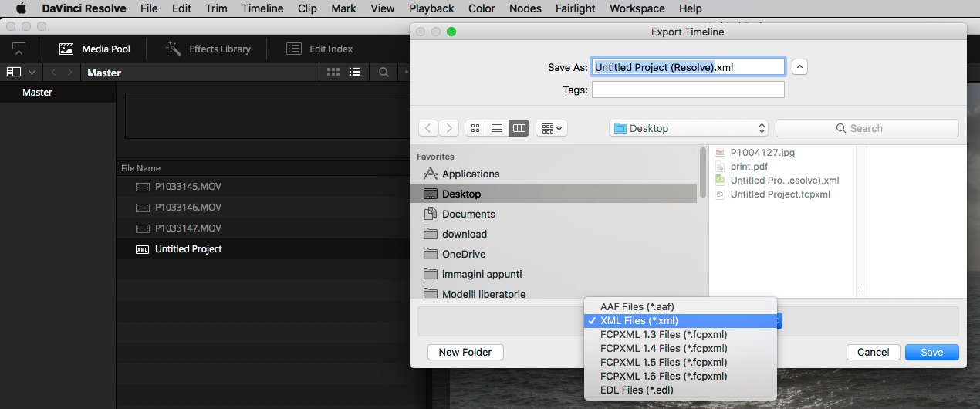Expand the bin list view dropdown chevron
Image resolution: width=980 pixels, height=409 pixels.
(32, 72)
